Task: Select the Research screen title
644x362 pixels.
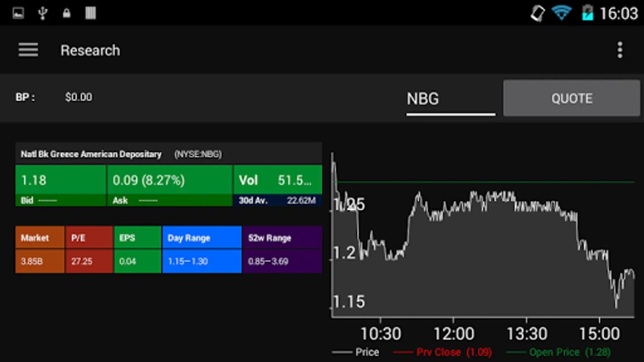Action: pyautogui.click(x=90, y=50)
